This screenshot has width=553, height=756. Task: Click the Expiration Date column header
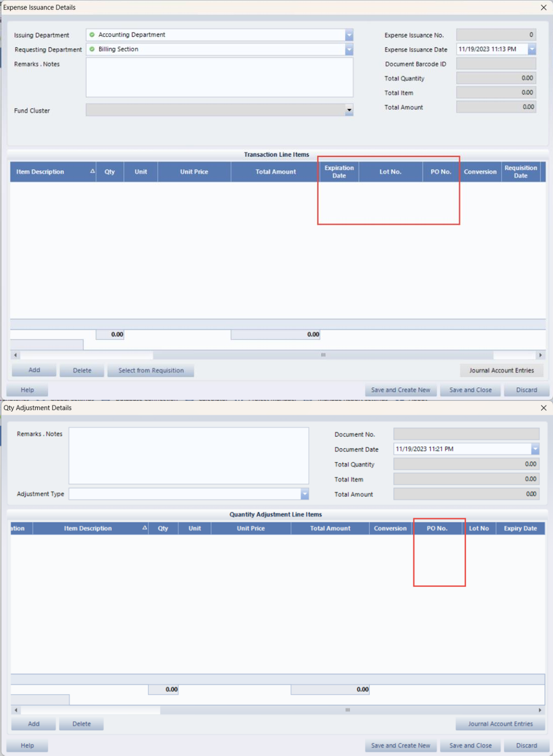click(339, 172)
